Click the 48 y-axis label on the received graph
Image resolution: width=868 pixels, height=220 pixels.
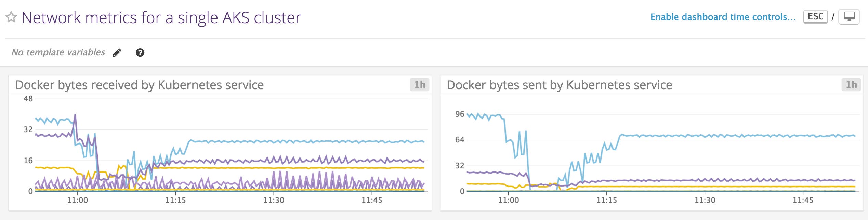tap(28, 99)
